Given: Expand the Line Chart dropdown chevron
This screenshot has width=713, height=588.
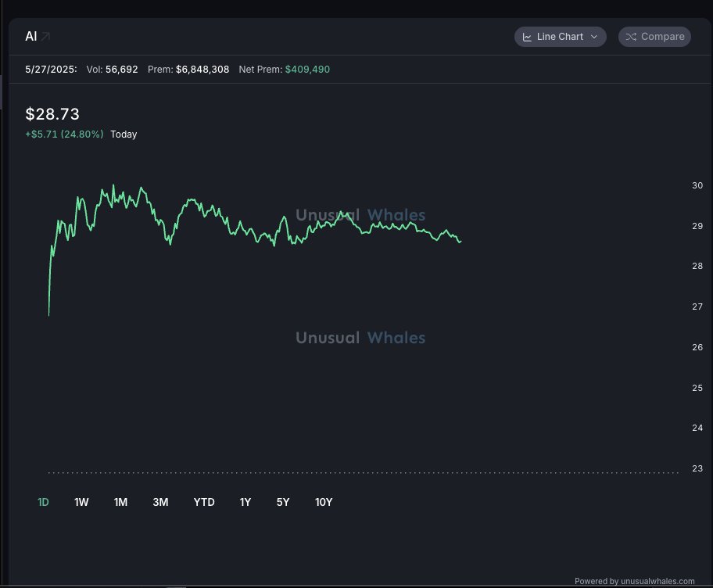Looking at the screenshot, I should point(594,37).
